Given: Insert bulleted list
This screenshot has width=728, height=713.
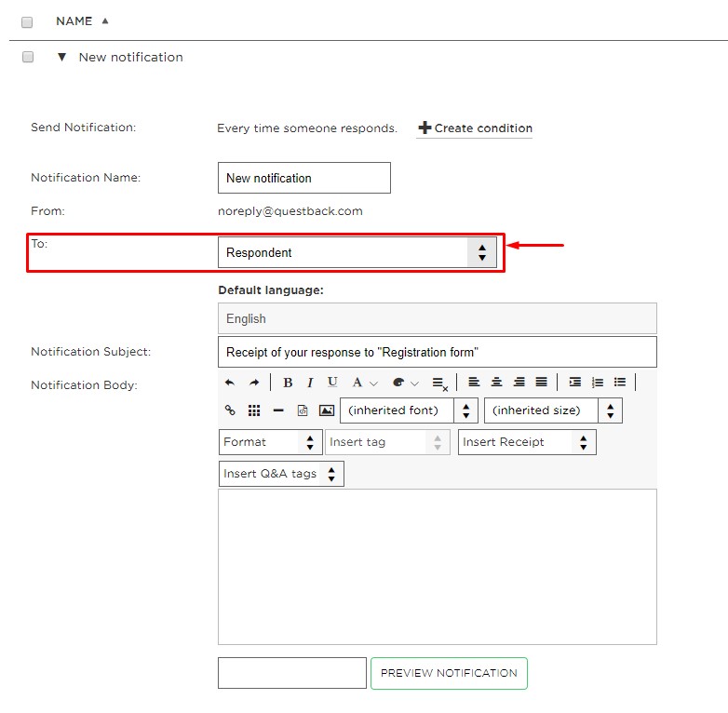Looking at the screenshot, I should (620, 382).
